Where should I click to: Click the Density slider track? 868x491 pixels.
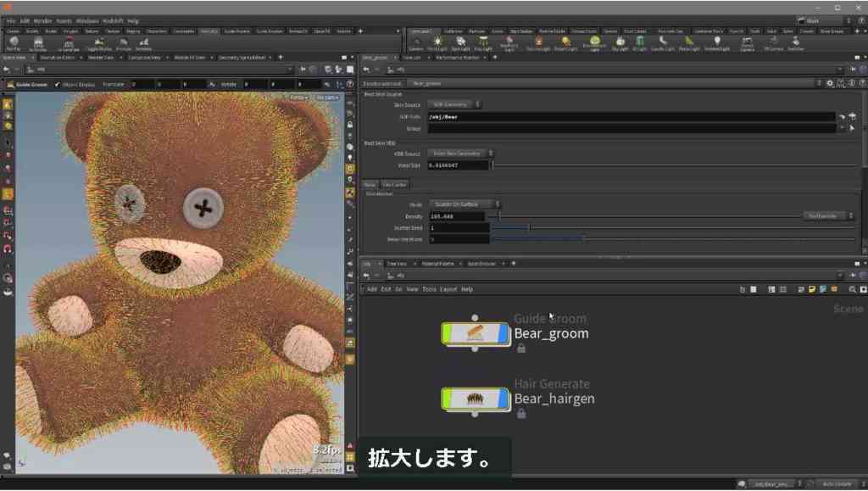click(646, 216)
